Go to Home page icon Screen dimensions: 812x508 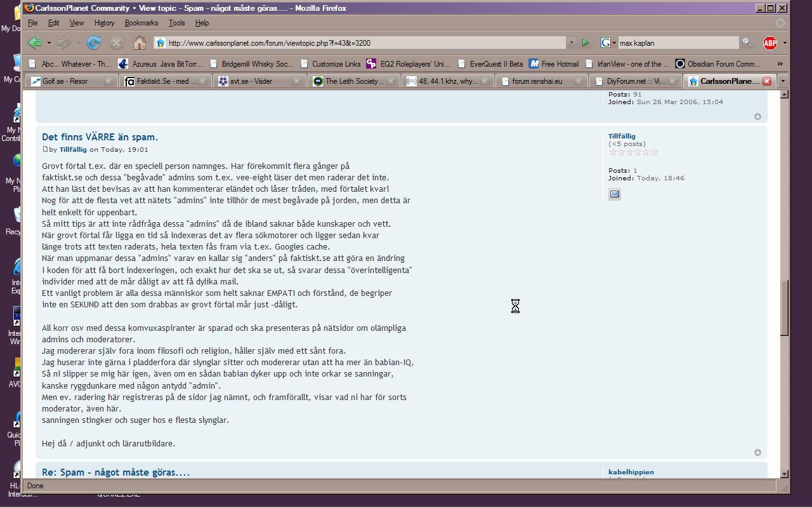pyautogui.click(x=140, y=43)
